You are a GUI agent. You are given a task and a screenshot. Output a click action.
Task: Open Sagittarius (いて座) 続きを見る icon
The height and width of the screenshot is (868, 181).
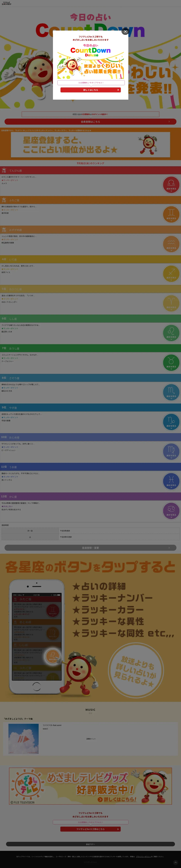click(x=171, y=273)
